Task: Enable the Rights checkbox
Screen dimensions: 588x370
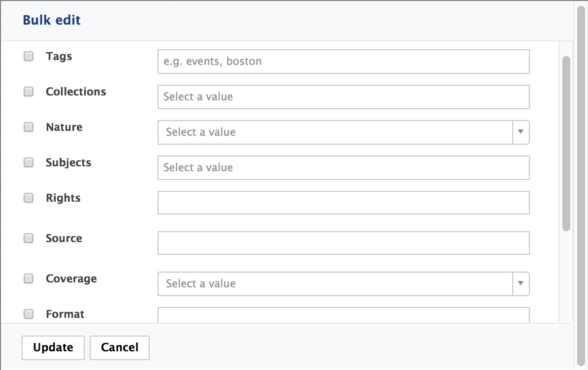Action: pyautogui.click(x=28, y=198)
